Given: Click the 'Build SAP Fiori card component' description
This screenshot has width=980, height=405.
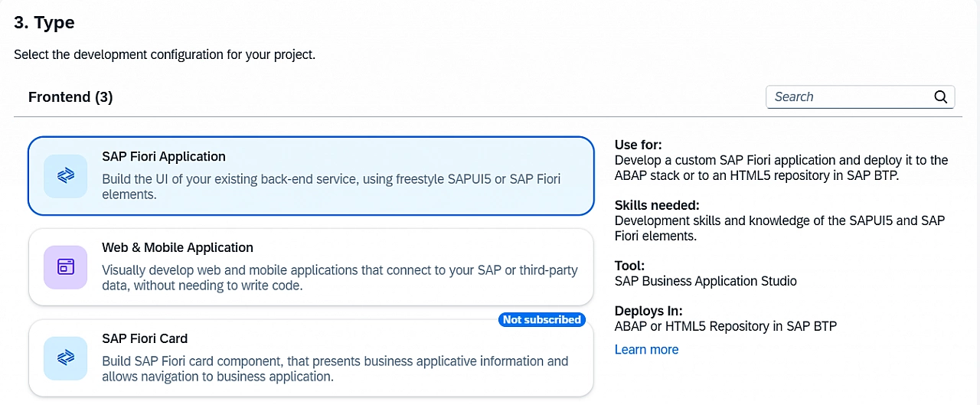Looking at the screenshot, I should (x=335, y=368).
